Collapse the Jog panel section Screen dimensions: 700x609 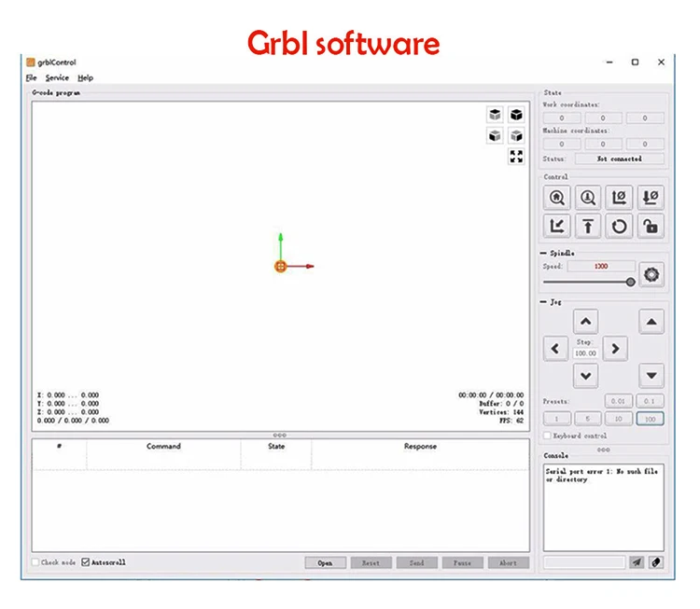[543, 302]
